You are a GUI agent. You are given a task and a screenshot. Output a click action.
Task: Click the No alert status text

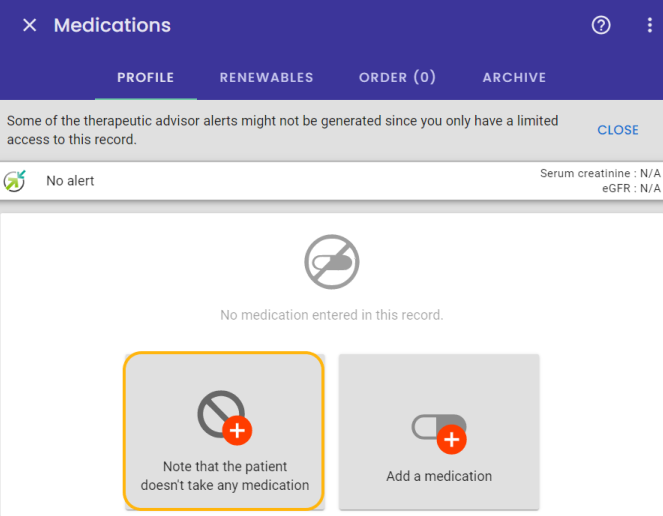70,181
